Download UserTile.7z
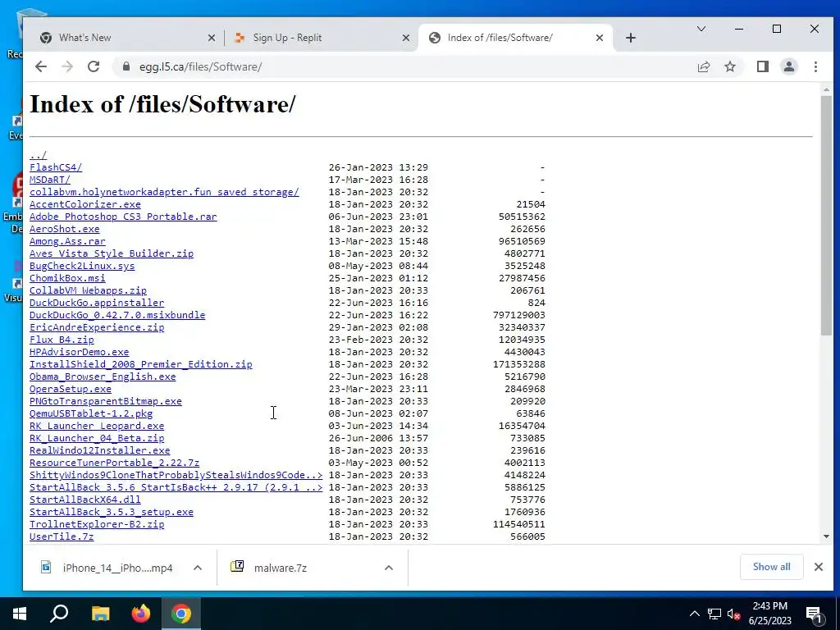This screenshot has height=630, width=840. click(x=62, y=537)
